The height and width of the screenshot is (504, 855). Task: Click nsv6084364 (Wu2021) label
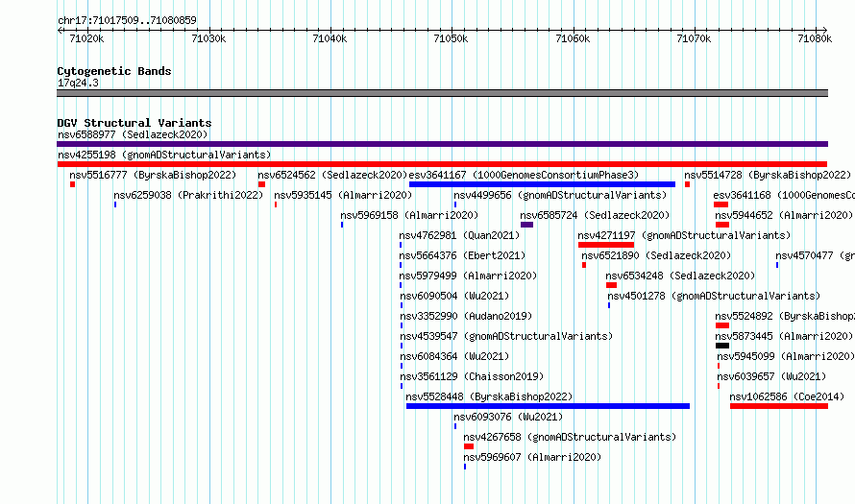click(x=454, y=356)
